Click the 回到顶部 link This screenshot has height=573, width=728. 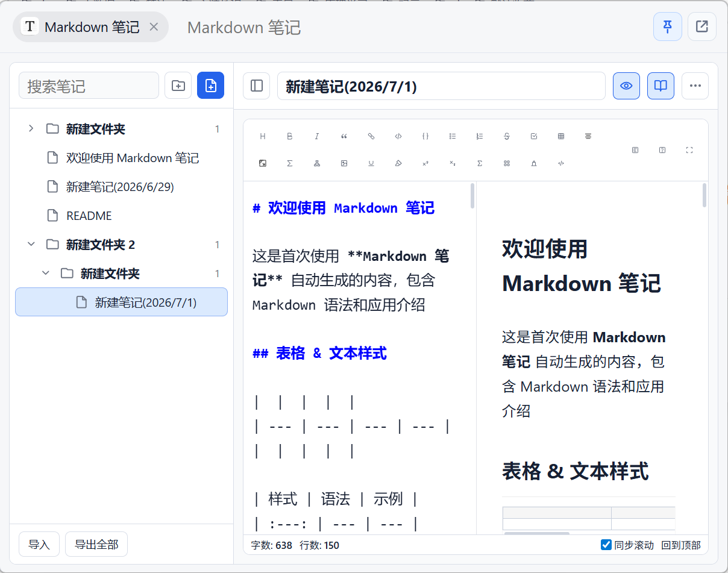[681, 545]
